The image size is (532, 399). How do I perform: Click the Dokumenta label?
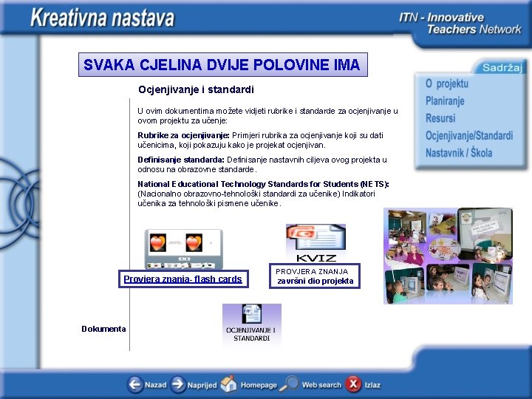(x=103, y=329)
